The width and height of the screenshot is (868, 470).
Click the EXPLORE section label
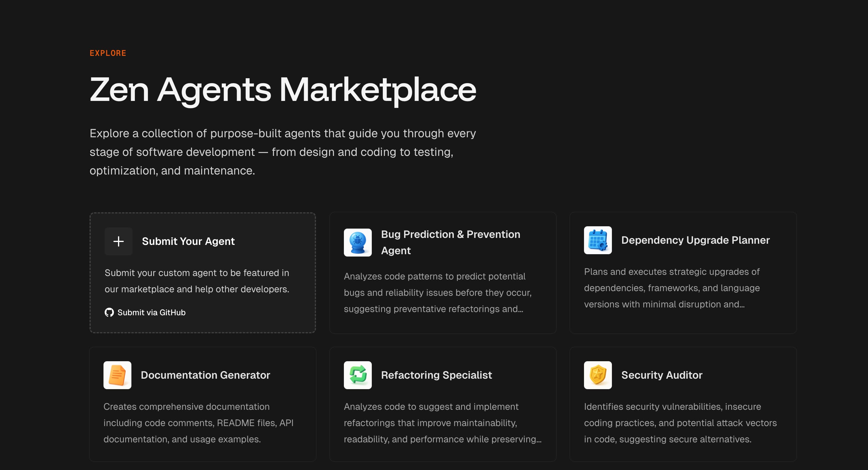[108, 53]
